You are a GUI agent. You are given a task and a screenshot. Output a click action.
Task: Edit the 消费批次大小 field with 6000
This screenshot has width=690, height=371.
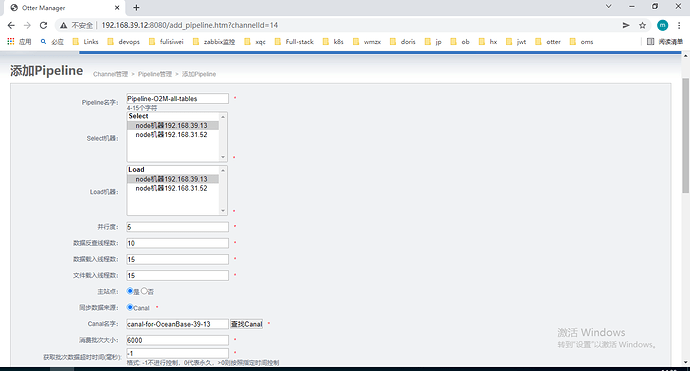[177, 340]
